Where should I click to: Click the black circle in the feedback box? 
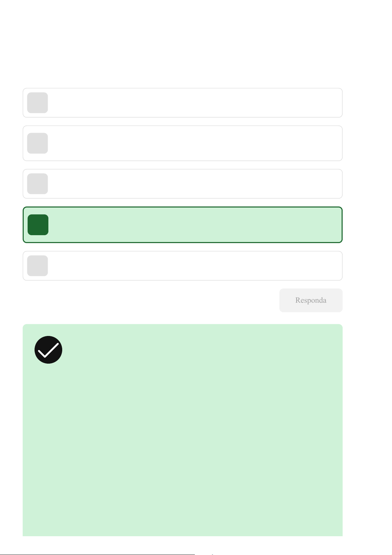pos(48,350)
